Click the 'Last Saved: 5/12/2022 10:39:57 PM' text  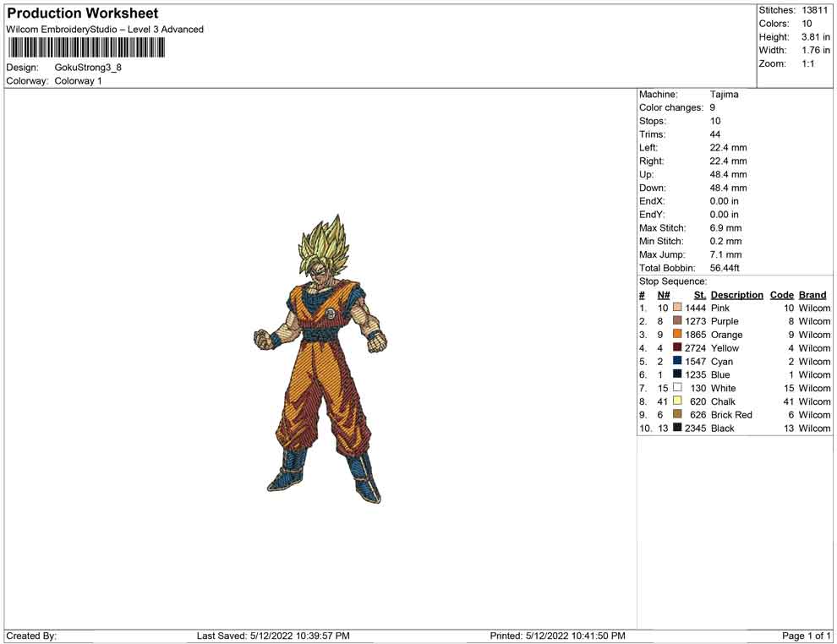click(x=273, y=636)
